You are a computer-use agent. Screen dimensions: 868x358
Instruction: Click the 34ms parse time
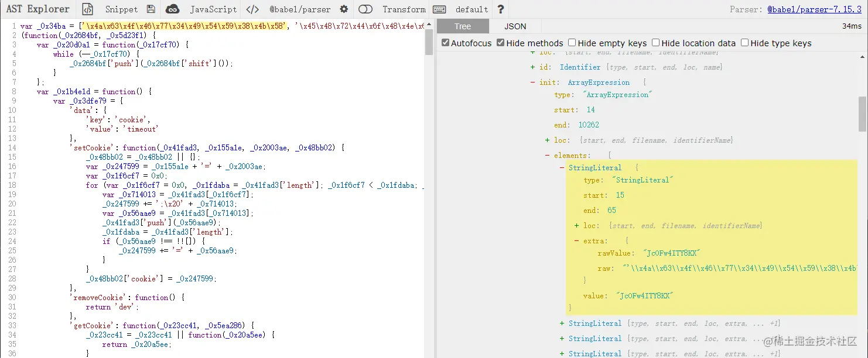pyautogui.click(x=852, y=26)
